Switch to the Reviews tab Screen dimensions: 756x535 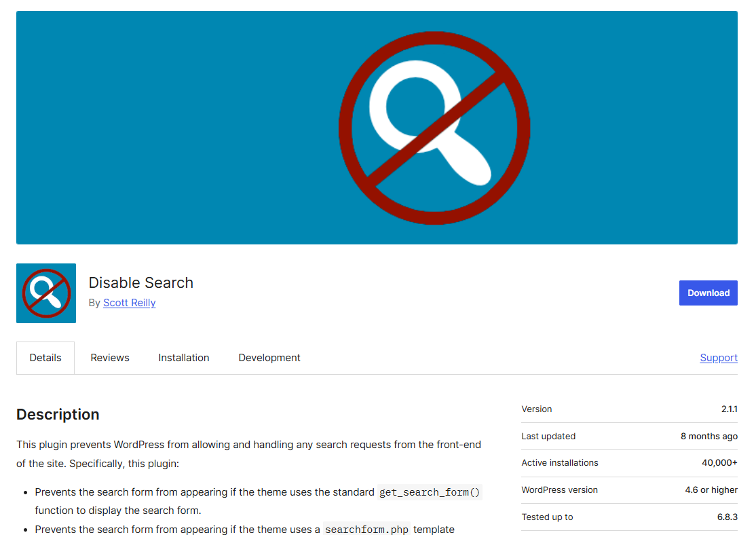(x=110, y=358)
